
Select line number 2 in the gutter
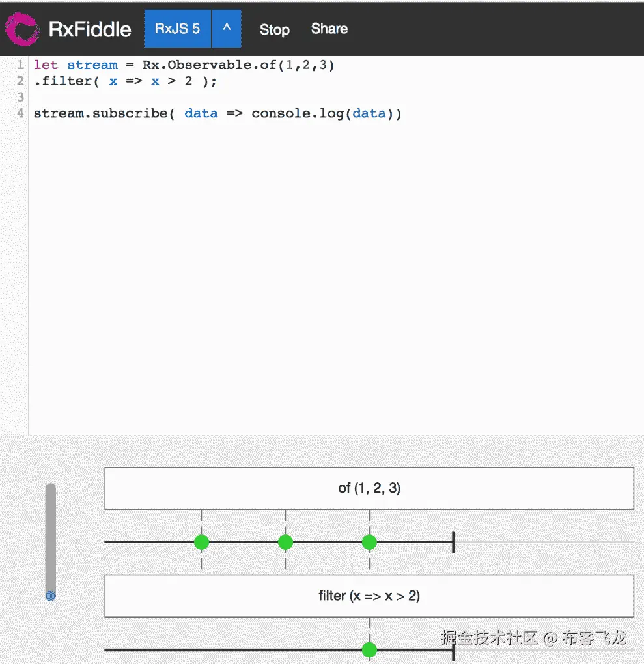point(20,81)
